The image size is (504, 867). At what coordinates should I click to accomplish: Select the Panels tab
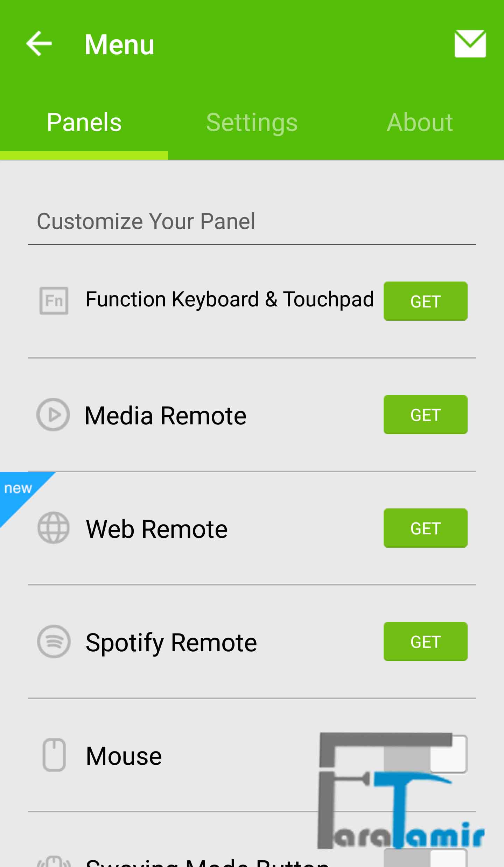(x=84, y=122)
